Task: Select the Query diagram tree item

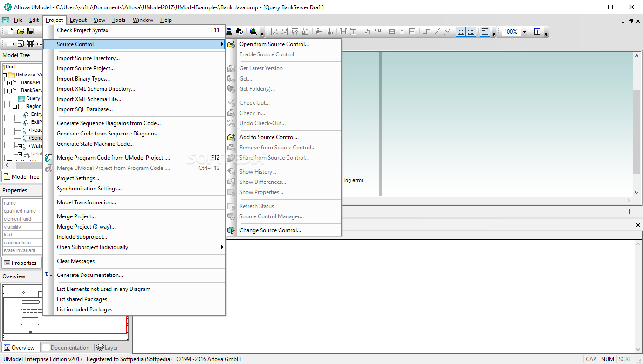Action: 30,99
